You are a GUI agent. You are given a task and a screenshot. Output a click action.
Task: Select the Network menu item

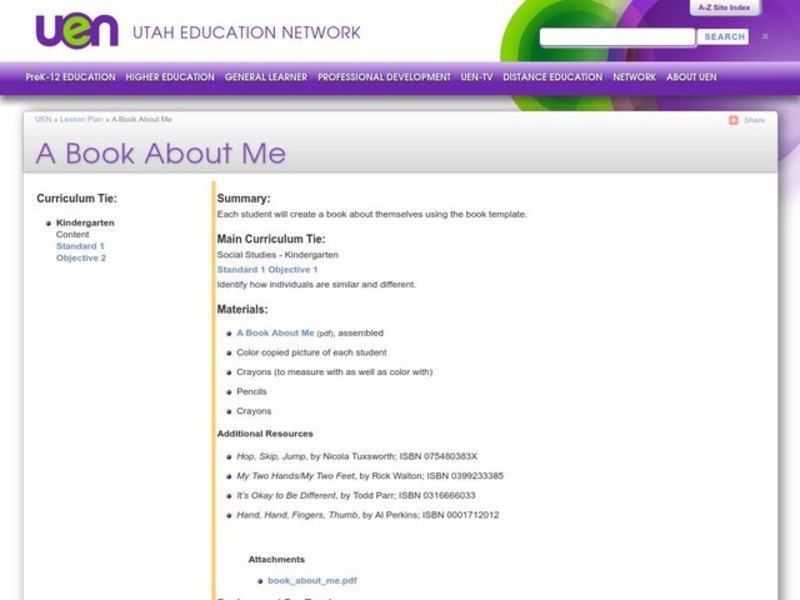pyautogui.click(x=634, y=77)
